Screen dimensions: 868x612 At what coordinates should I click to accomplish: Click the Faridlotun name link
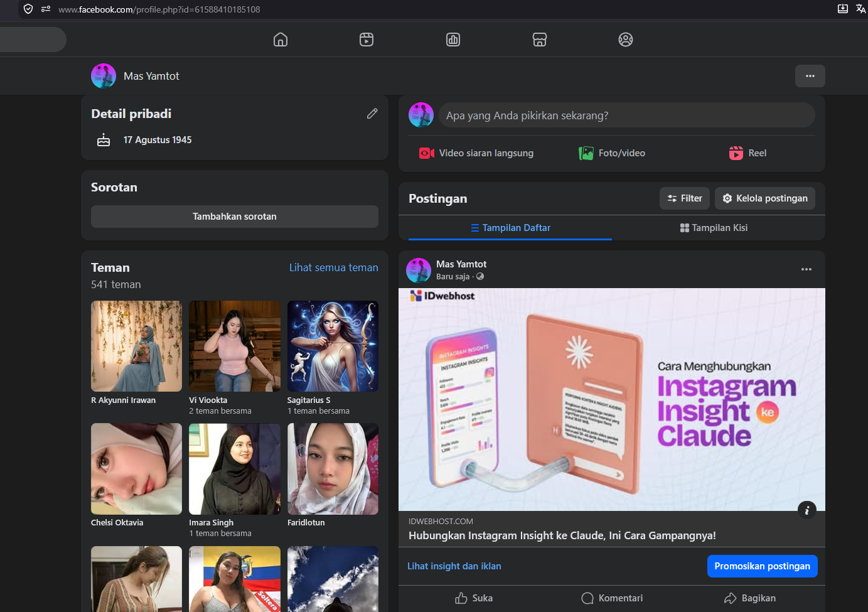pos(306,523)
